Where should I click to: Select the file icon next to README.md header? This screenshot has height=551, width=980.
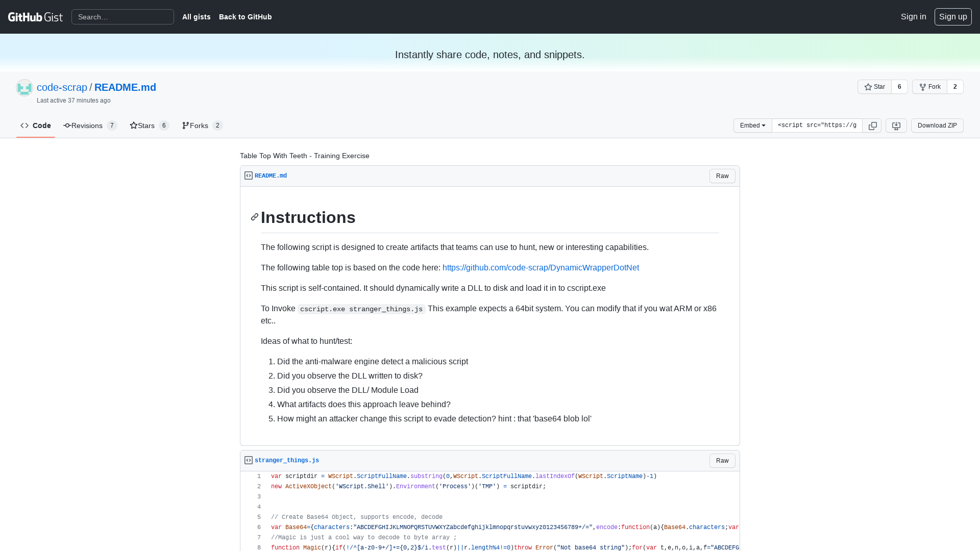pos(248,176)
